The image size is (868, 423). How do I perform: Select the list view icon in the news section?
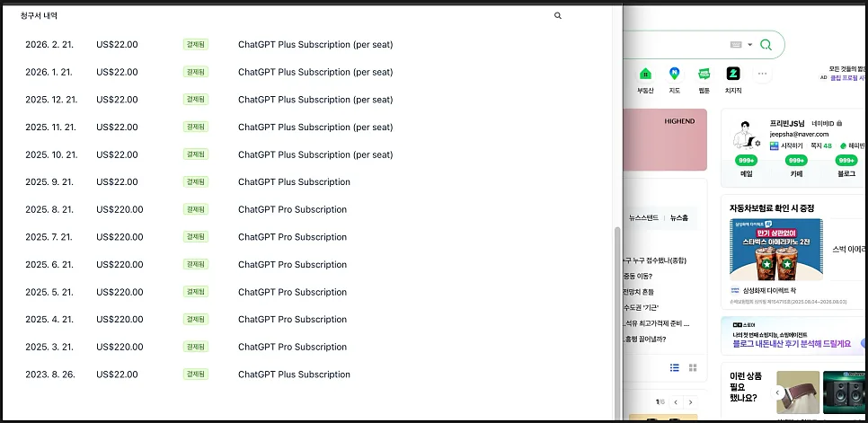point(674,367)
